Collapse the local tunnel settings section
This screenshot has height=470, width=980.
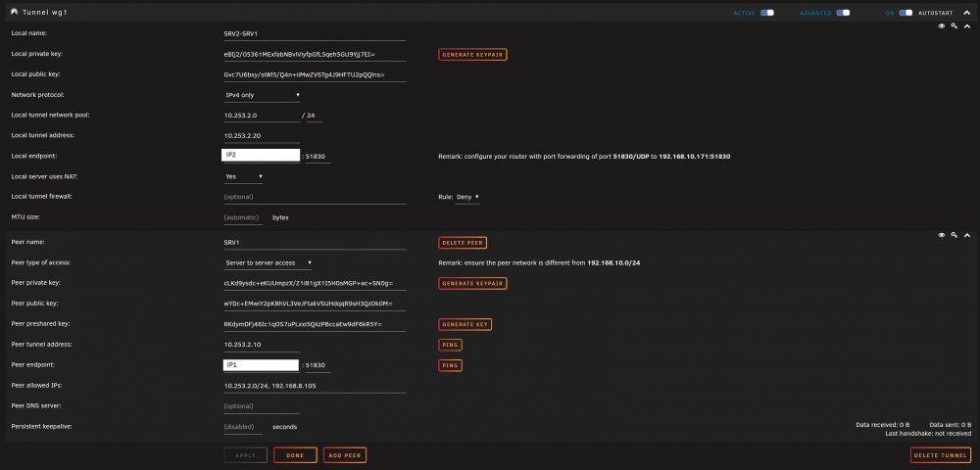967,26
